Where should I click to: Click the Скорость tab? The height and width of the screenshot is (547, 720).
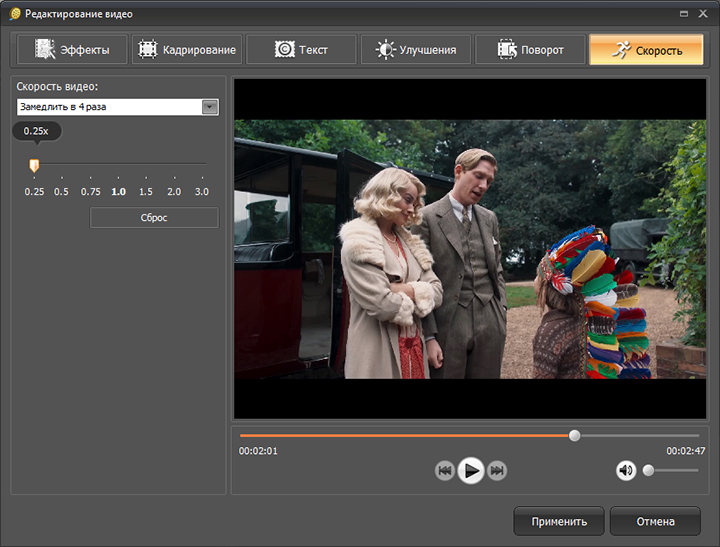(646, 49)
